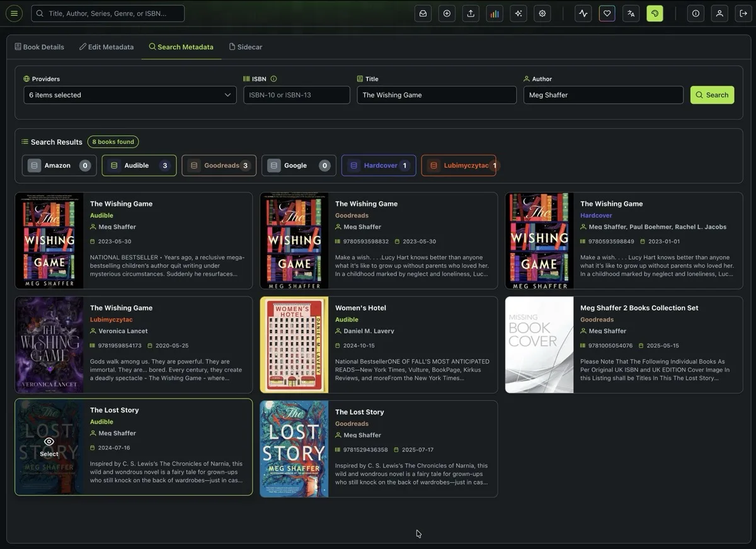Click the '8 books found' badge
The image size is (756, 549).
tap(113, 142)
